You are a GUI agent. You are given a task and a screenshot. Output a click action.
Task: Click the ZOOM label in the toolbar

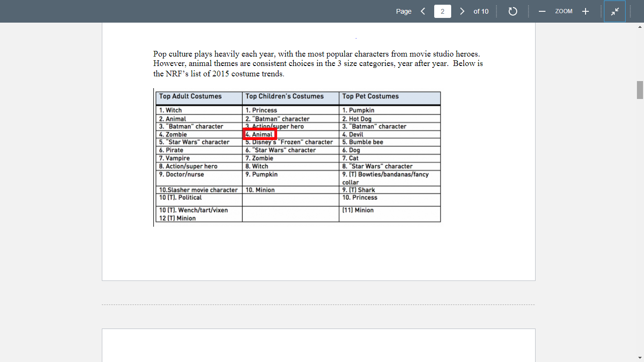(x=563, y=11)
